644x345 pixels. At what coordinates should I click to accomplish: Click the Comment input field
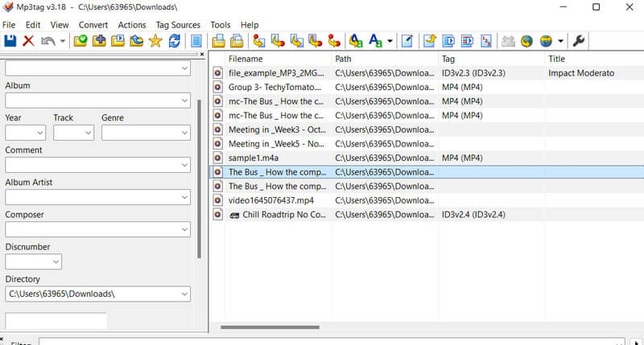pos(91,165)
